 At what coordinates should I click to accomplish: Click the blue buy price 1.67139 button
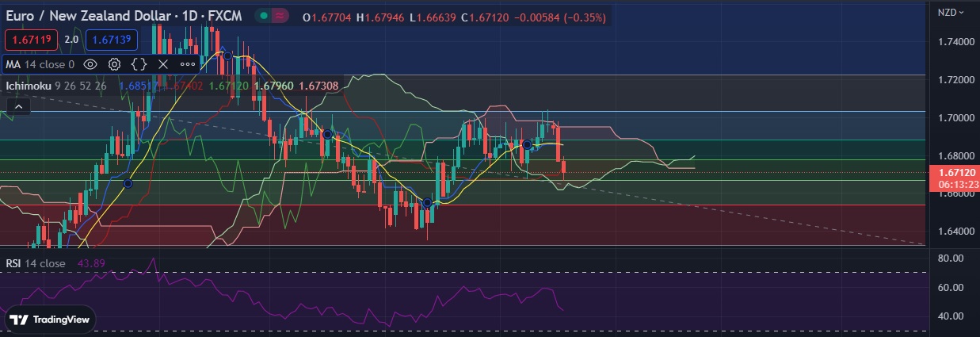(x=111, y=39)
